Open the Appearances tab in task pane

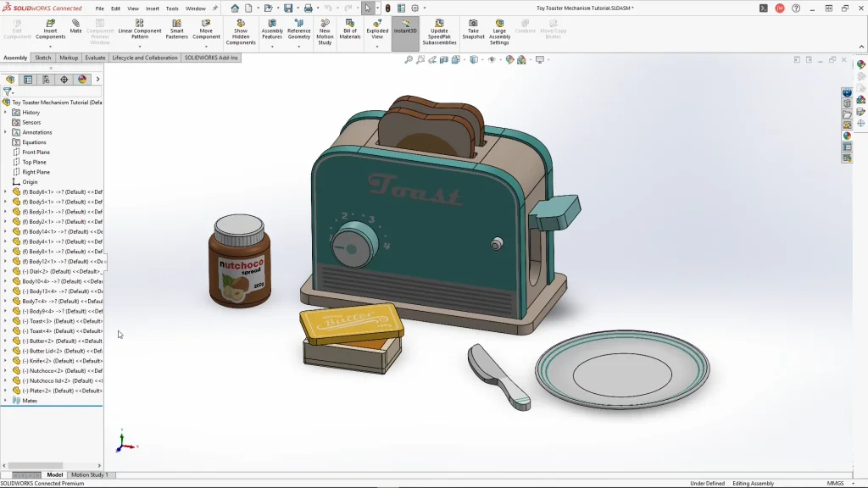(847, 136)
